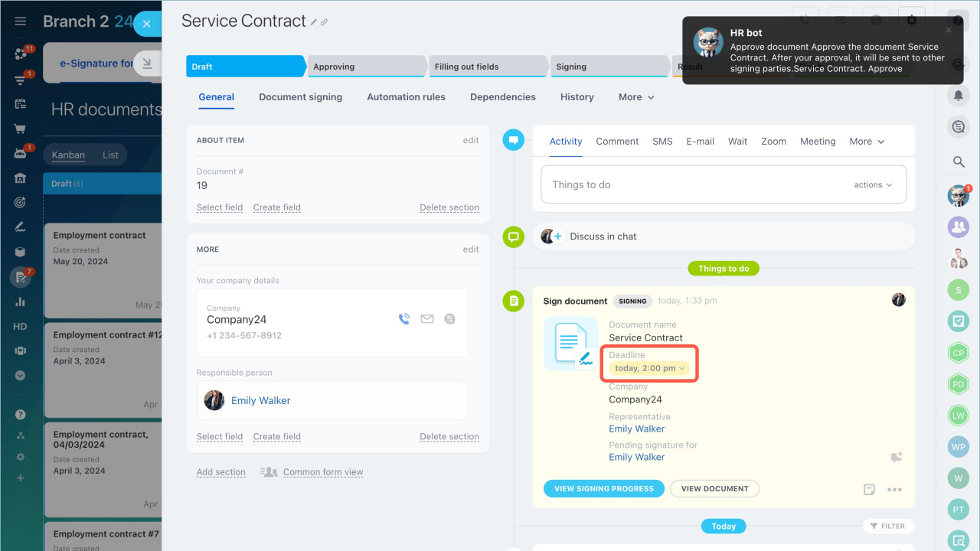Viewport: 980px width, 551px height.
Task: Open the Comment tab in activity panel
Action: coord(617,142)
